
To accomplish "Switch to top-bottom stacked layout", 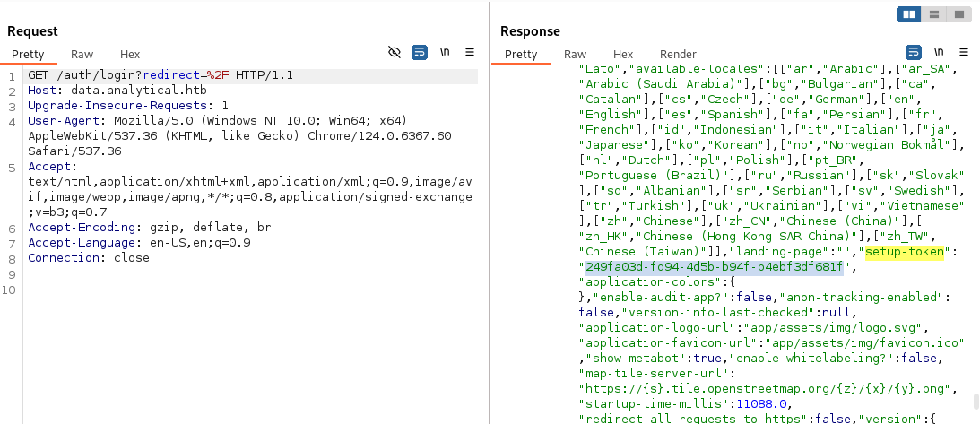I will click(934, 14).
